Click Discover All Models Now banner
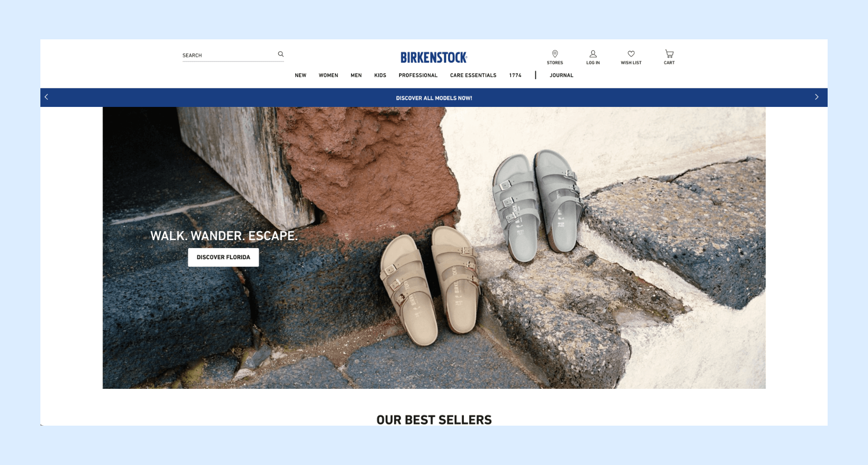Screen dimensions: 868x465 [x=434, y=98]
